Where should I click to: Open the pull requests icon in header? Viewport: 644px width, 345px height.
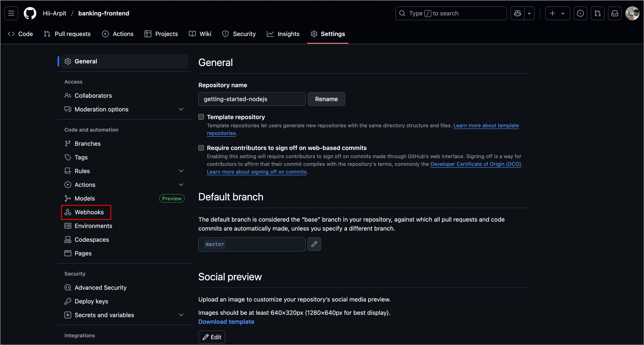598,13
